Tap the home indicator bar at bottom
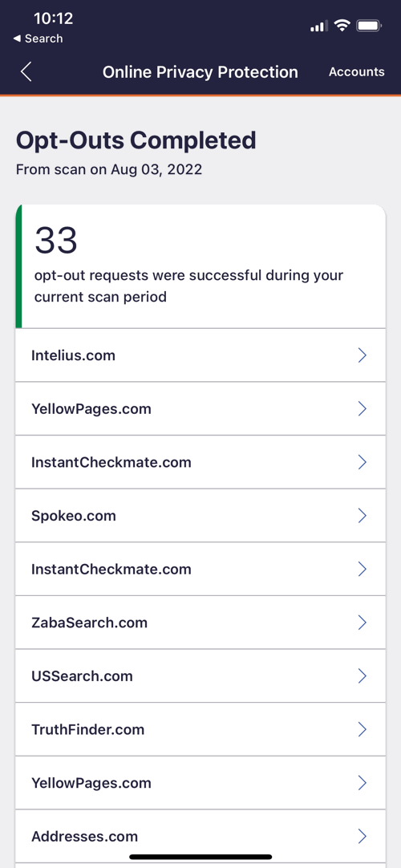 tap(200, 857)
